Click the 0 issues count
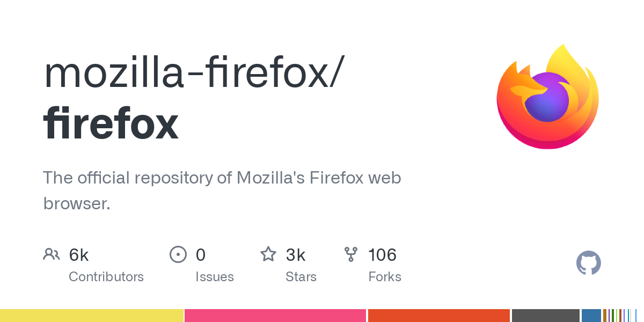 (x=200, y=255)
